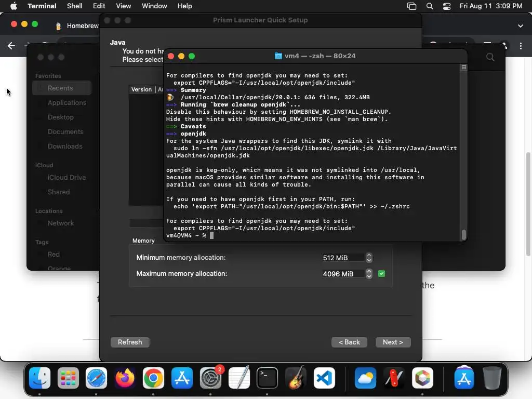Click the vm4 folder icon in terminal title
Screen dimensions: 532x399
point(278,56)
